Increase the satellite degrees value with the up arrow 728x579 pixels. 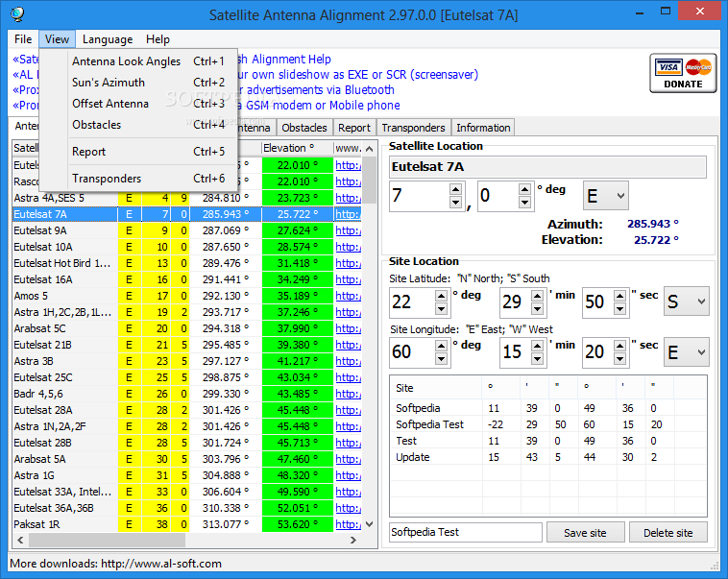[455, 189]
